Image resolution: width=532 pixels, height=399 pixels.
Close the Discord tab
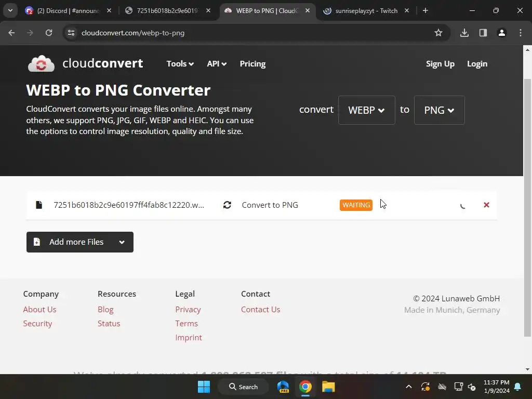click(109, 10)
